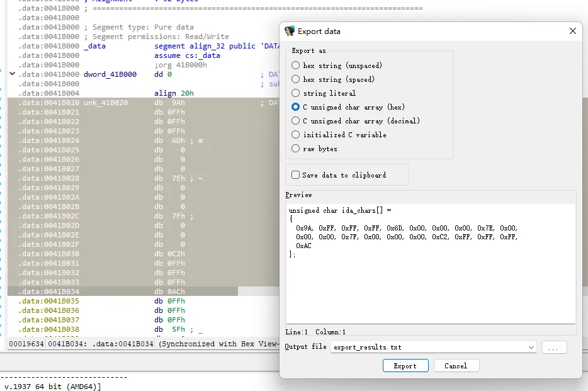Switch to C unsigned char array (decimal)
The width and height of the screenshot is (588, 391).
click(296, 121)
